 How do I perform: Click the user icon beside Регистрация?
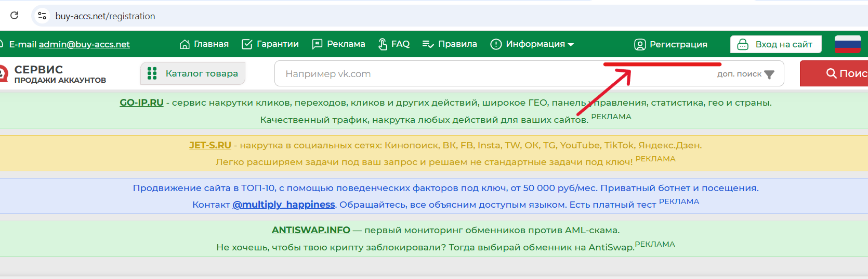coord(640,45)
